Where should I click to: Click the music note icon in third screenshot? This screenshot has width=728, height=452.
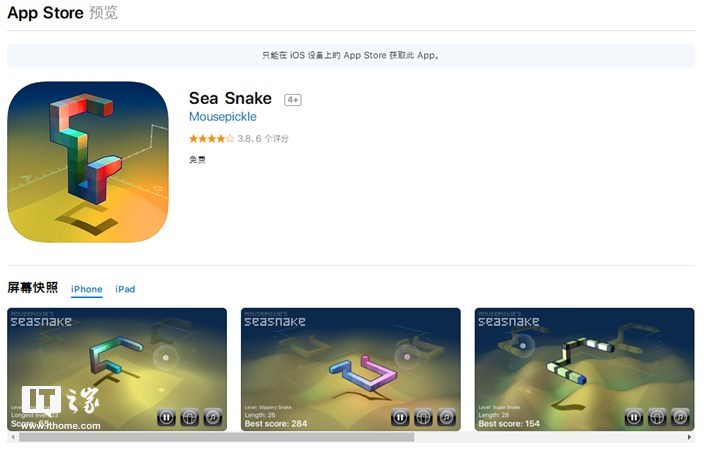(680, 417)
